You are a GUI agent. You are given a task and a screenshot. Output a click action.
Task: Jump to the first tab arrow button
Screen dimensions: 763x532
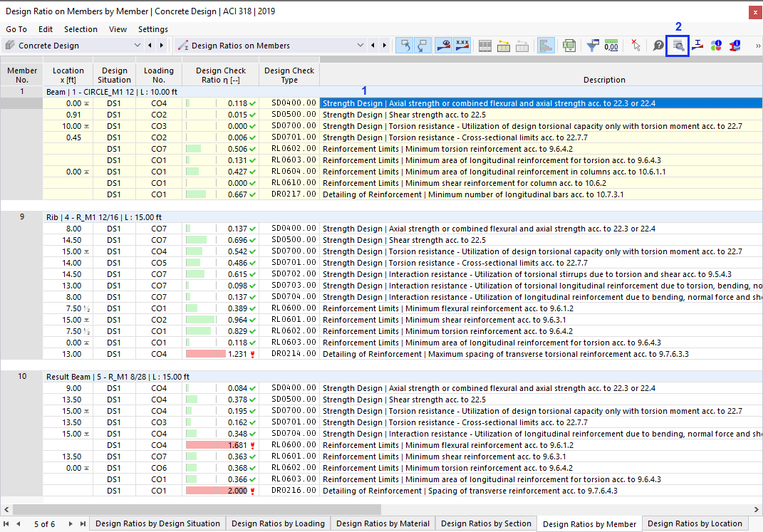click(x=6, y=523)
